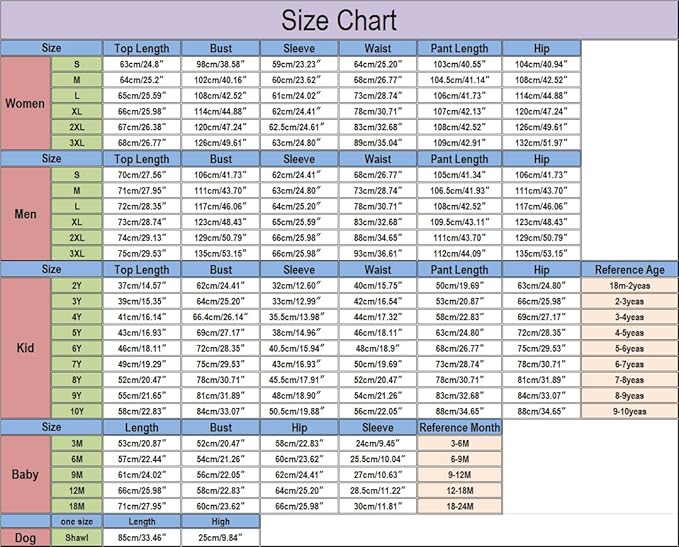Click the Dog High column header
The height and width of the screenshot is (547, 679).
coord(220,521)
